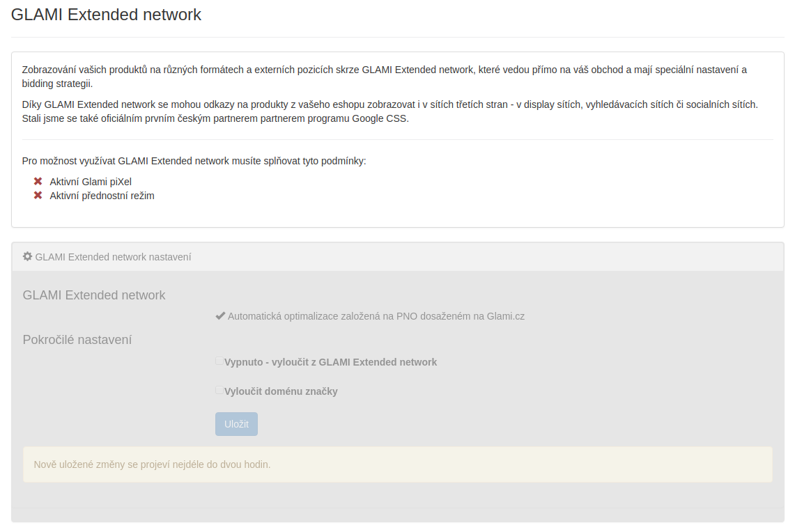Click paragraph starting Díky GLAMI Extended network
The width and height of the screenshot is (795, 532).
click(390, 111)
